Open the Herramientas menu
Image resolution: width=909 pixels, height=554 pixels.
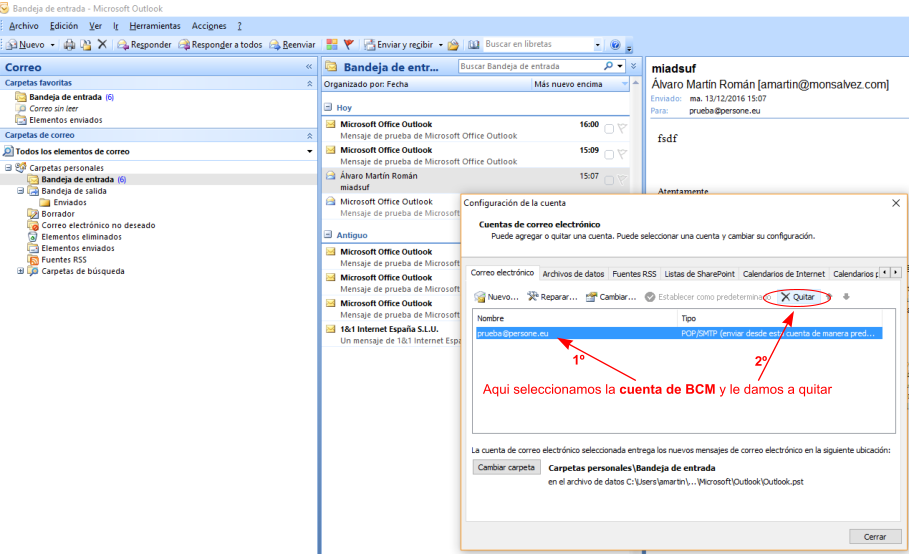(x=154, y=25)
